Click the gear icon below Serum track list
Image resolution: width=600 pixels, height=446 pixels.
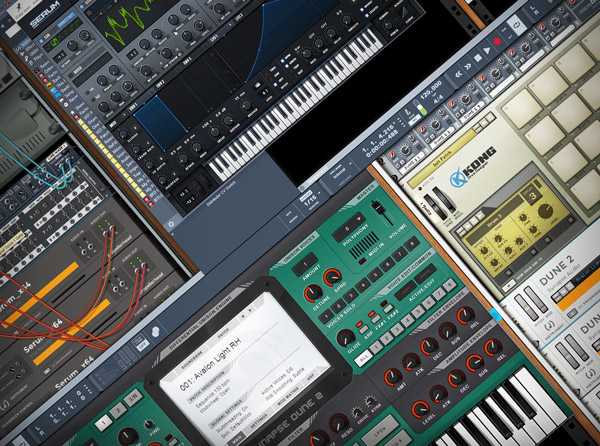171,224
